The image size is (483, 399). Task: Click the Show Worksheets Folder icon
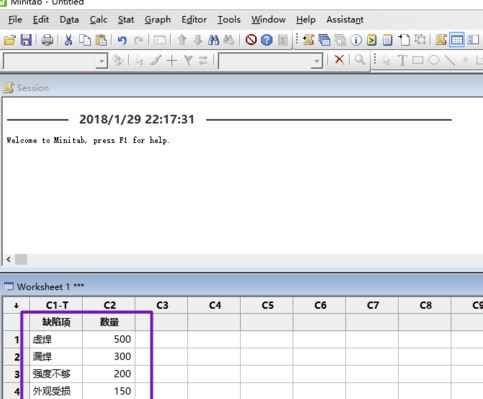[324, 40]
